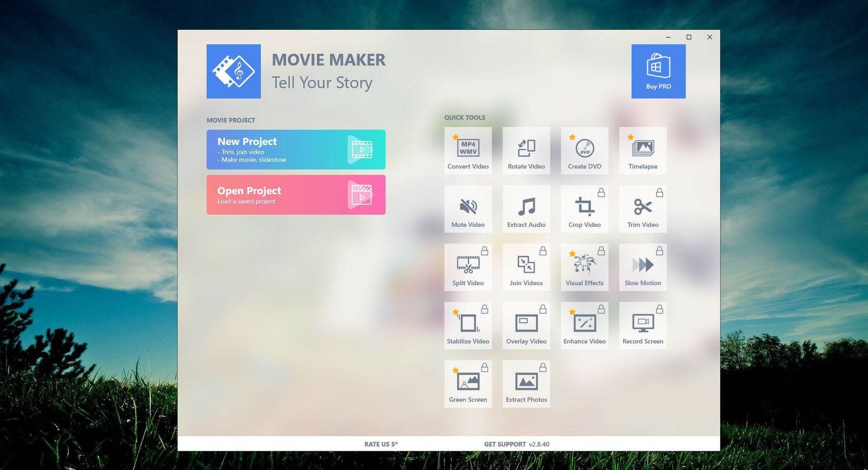Open the Trim Video scissors tool
Viewport: 868px width, 470px height.
pyautogui.click(x=643, y=209)
